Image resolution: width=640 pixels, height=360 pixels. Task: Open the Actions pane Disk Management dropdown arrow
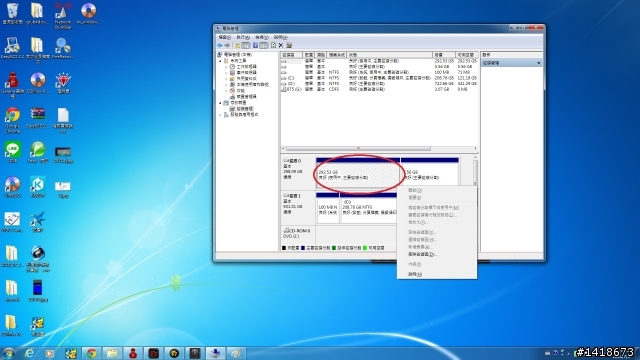click(538, 63)
